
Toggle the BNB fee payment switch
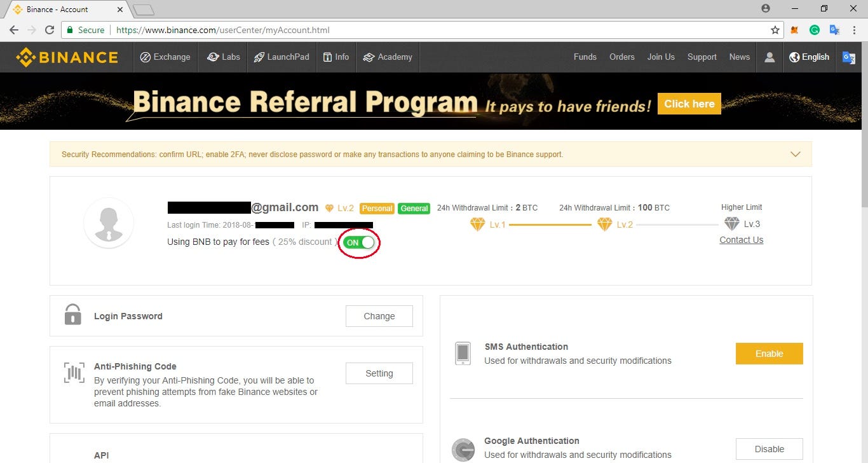[359, 242]
